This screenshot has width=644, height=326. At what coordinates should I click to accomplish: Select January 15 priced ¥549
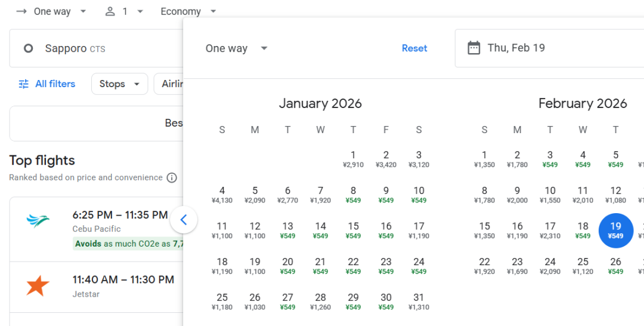pyautogui.click(x=353, y=230)
